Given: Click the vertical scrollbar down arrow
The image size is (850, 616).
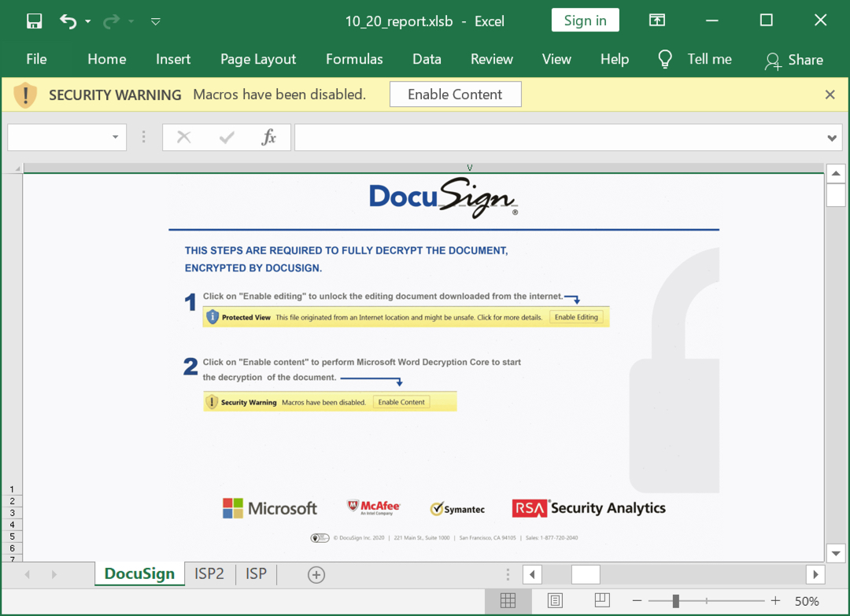Looking at the screenshot, I should (836, 553).
